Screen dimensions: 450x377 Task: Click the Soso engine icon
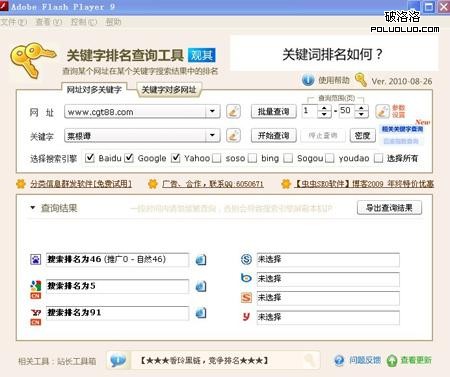pyautogui.click(x=246, y=259)
